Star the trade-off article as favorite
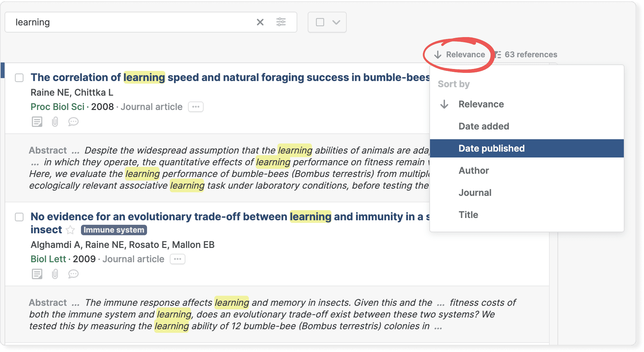644x352 pixels. 70,230
